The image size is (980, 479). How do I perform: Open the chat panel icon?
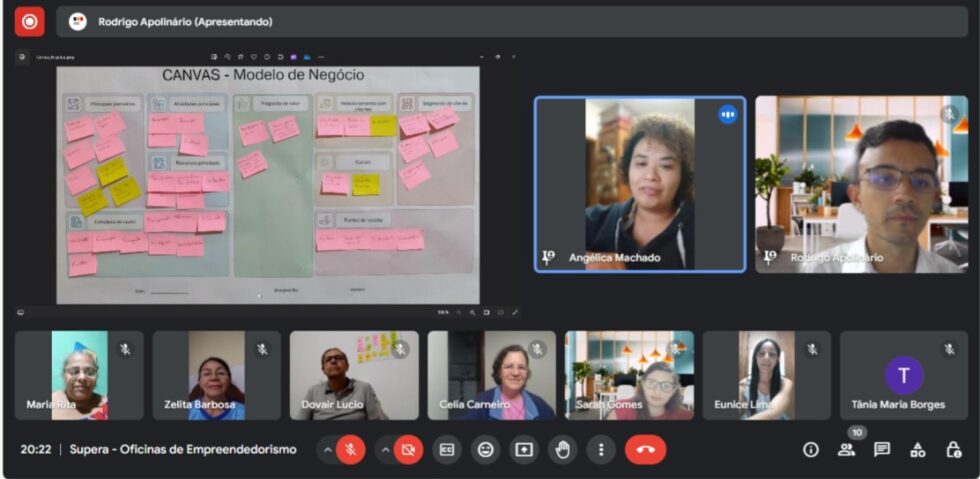[882, 450]
